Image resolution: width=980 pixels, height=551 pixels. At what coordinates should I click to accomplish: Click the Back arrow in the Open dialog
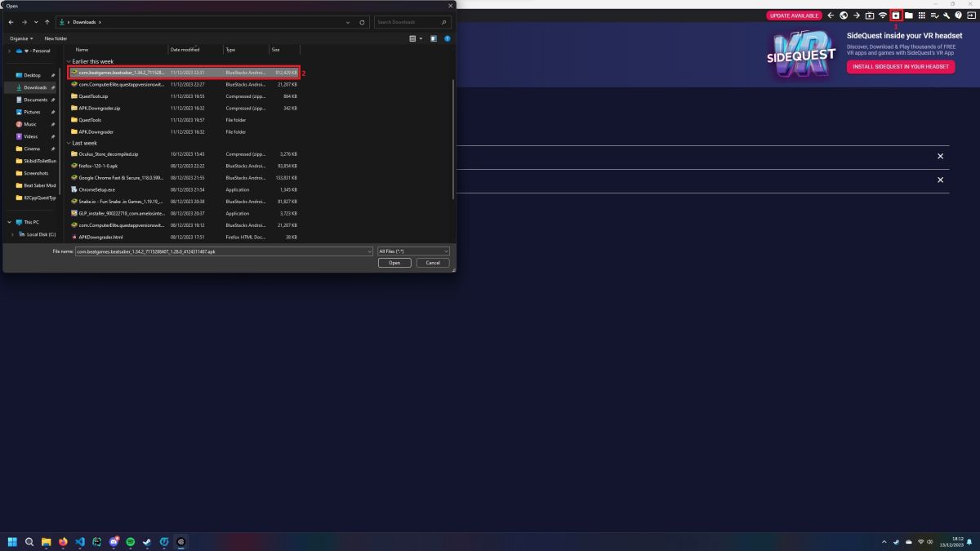11,22
